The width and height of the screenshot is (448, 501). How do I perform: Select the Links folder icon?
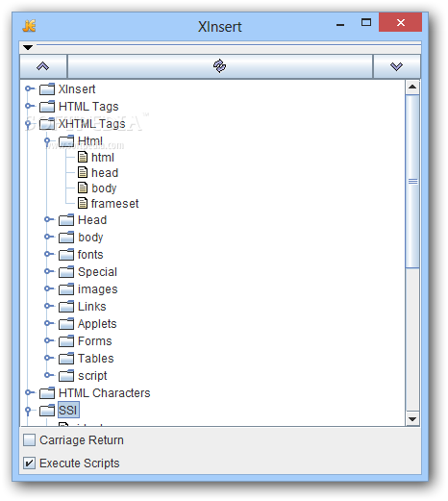[66, 307]
